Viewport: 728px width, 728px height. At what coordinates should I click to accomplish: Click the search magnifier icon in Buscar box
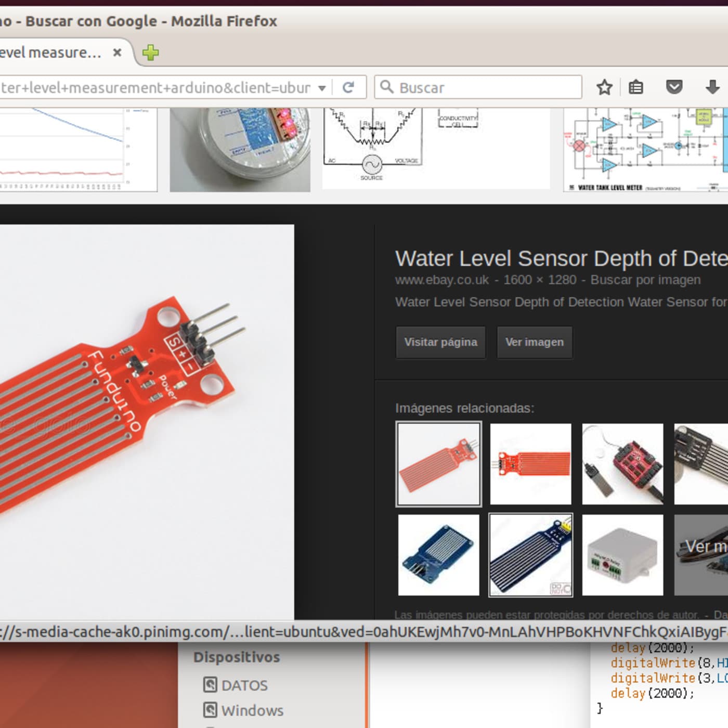pos(386,87)
